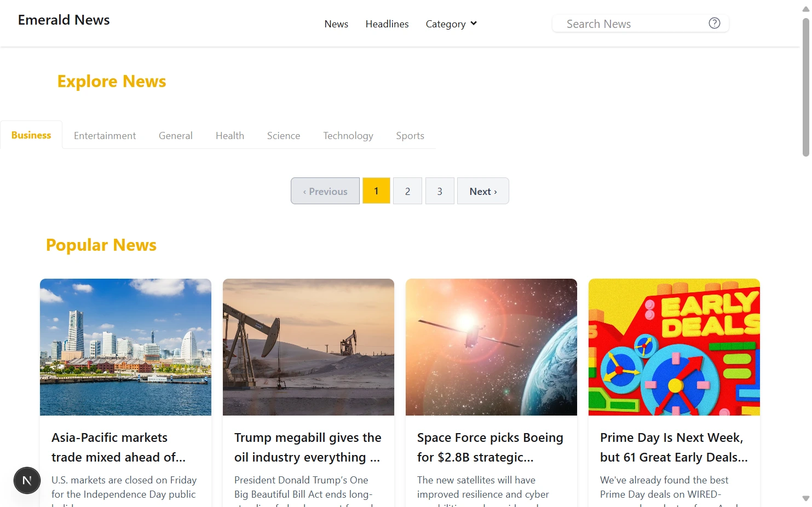812x507 pixels.
Task: Open the Science category tab
Action: point(284,136)
